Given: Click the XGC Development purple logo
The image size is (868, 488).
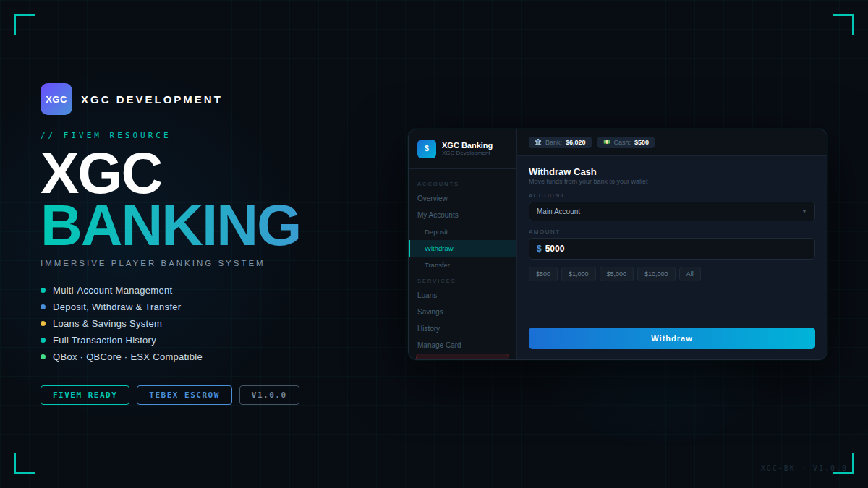Looking at the screenshot, I should tap(56, 99).
